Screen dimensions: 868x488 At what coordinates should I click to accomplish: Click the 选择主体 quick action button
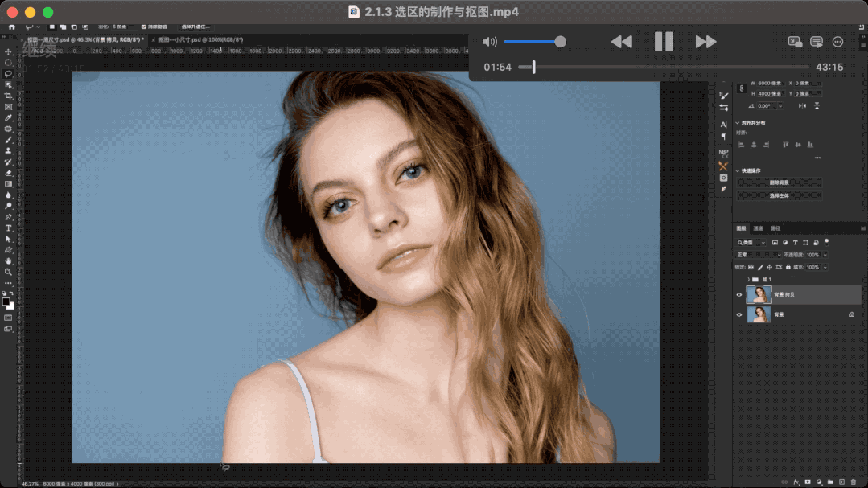pyautogui.click(x=780, y=195)
